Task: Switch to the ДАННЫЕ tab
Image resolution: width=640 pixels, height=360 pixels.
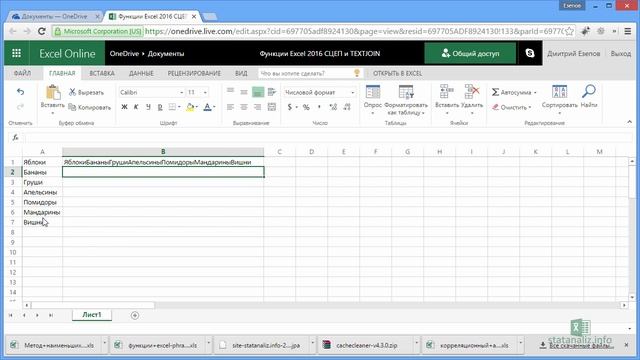Action: click(x=141, y=73)
